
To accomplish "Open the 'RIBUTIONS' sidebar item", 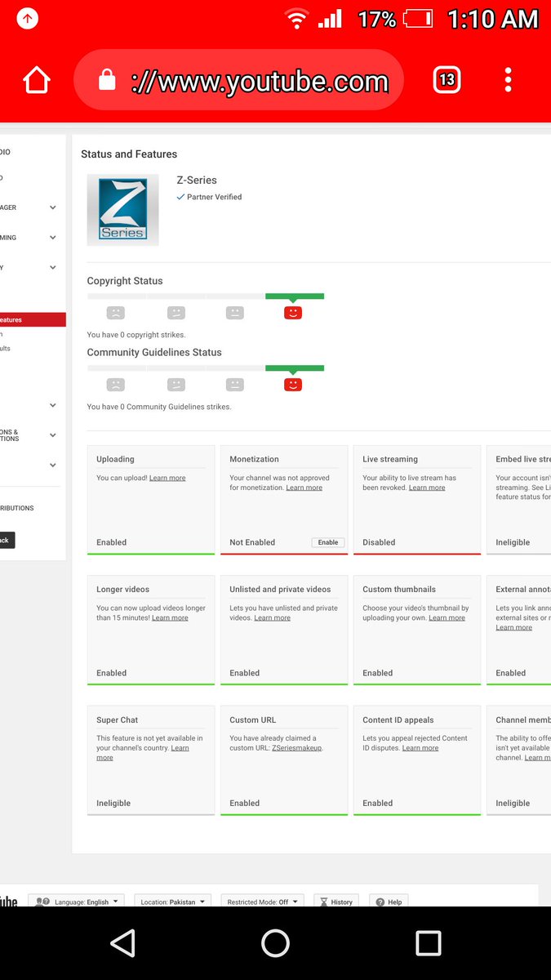I will pos(17,508).
